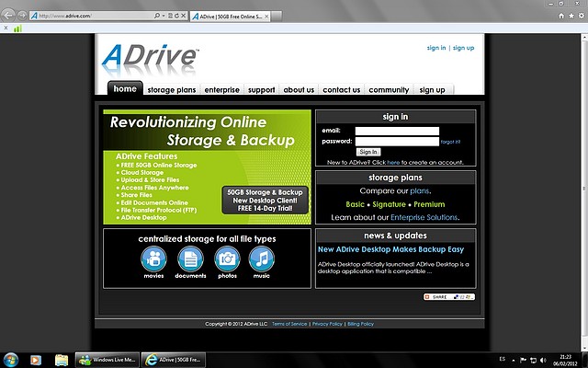Click the documents page icon

(190, 259)
